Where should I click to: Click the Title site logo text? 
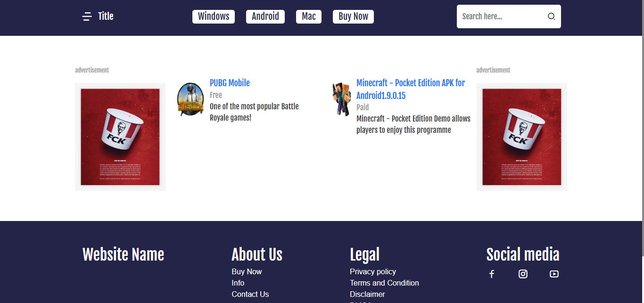coord(106,16)
